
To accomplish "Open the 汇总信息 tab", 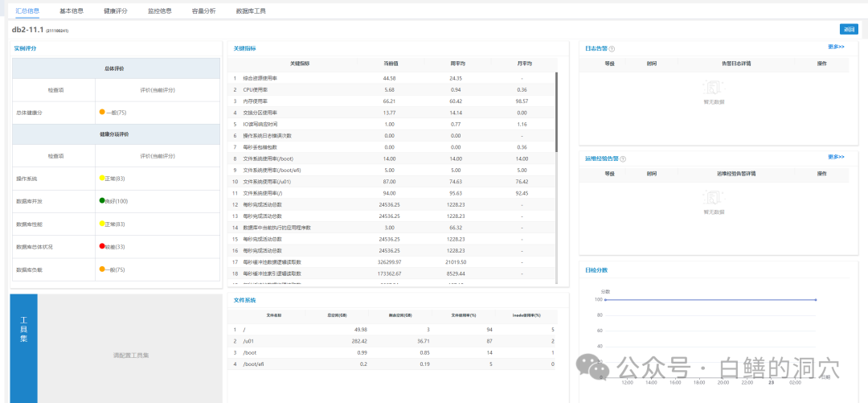I will click(x=27, y=10).
